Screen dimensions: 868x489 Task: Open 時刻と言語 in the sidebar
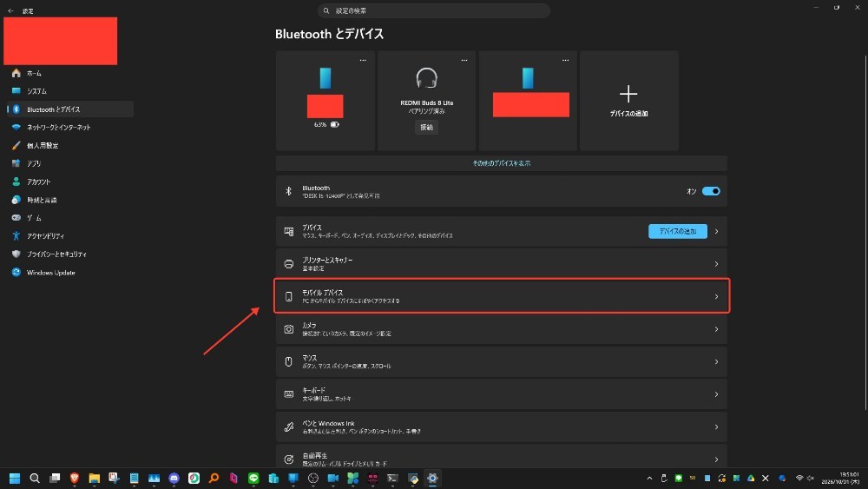[69, 200]
